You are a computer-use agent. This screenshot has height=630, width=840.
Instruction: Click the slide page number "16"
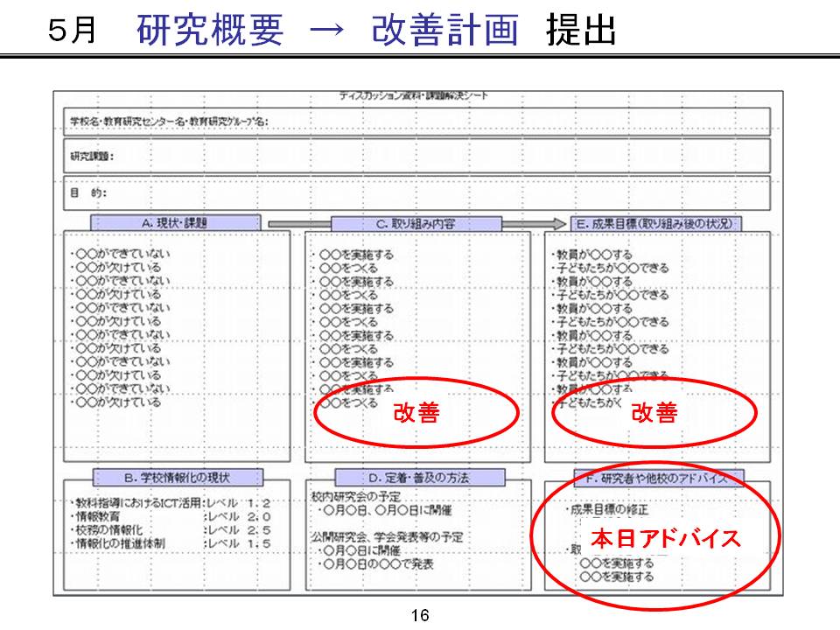(420, 615)
